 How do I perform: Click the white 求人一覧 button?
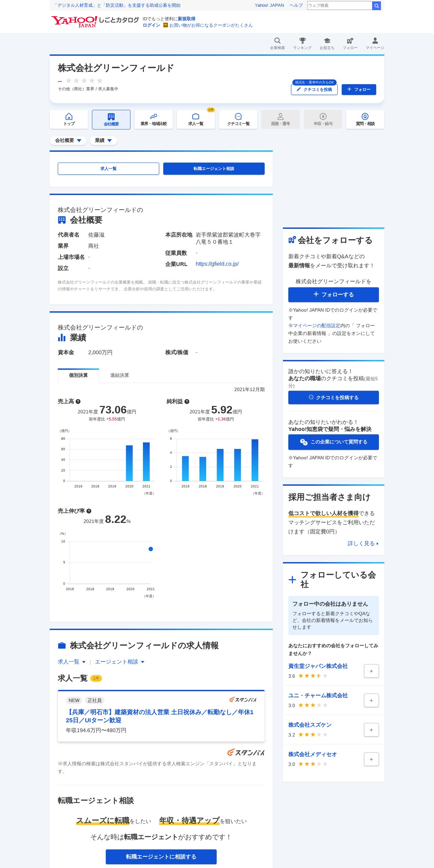(108, 169)
